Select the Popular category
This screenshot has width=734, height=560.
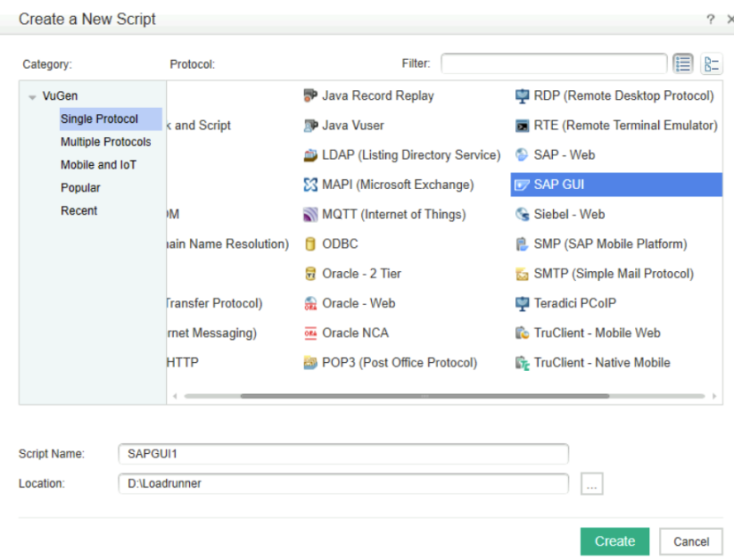coord(80,188)
